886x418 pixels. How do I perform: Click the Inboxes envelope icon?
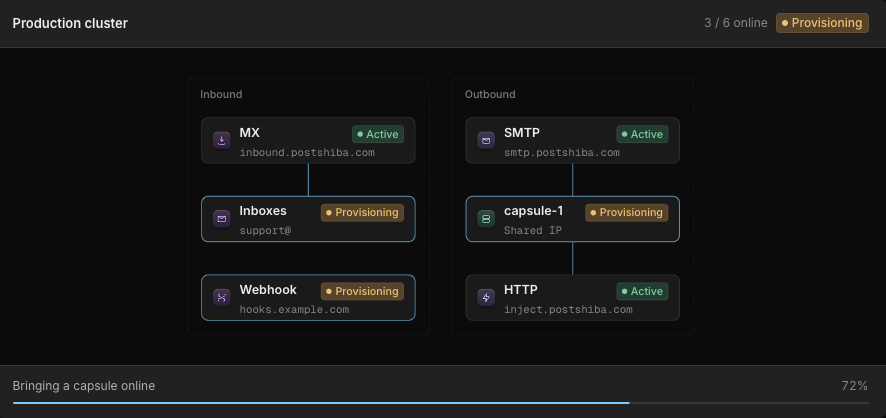(222, 219)
